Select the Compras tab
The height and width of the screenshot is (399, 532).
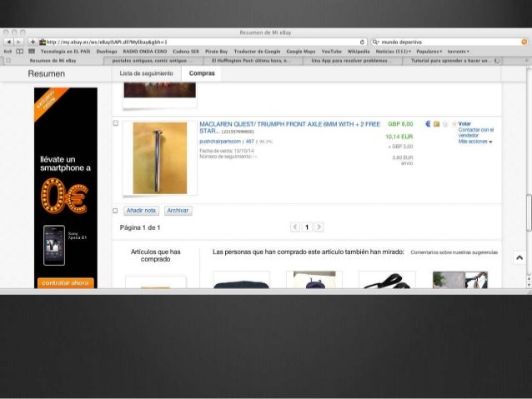202,73
